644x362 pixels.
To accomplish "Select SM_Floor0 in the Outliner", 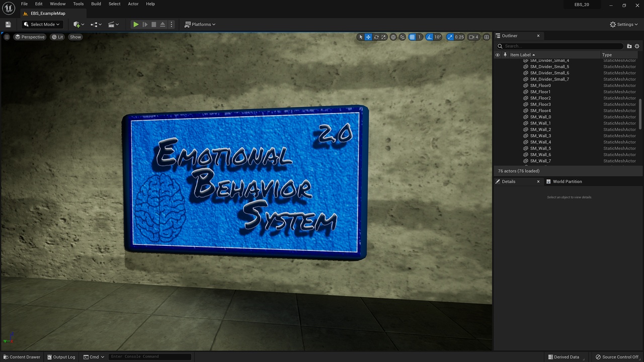I will point(540,85).
